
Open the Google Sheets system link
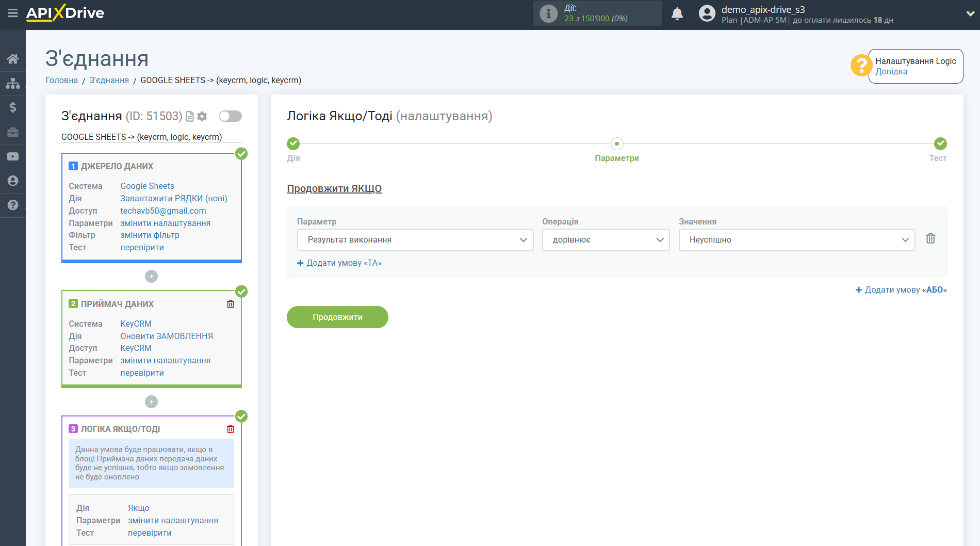click(x=148, y=186)
